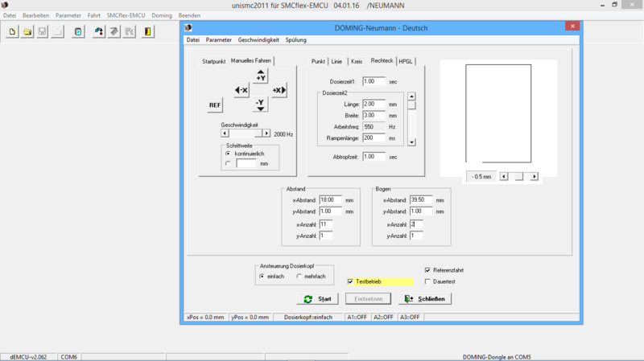This screenshot has width=644, height=361.
Task: Click the Dosierzeit2 scroll down arrow
Action: click(411, 142)
